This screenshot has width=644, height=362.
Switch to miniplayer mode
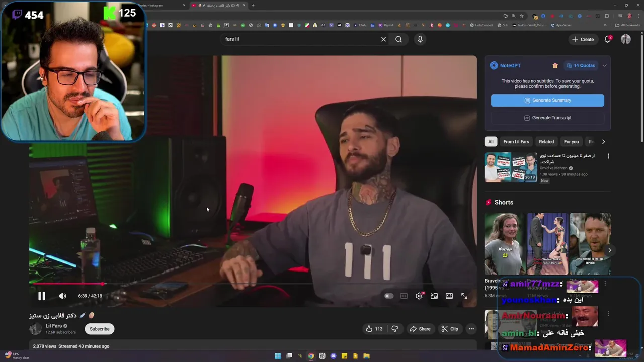point(434,296)
